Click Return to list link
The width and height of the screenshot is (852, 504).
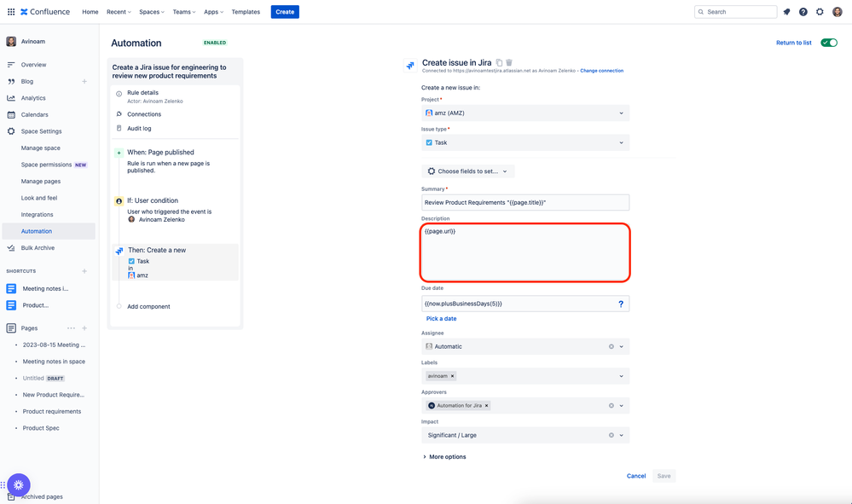pyautogui.click(x=793, y=43)
